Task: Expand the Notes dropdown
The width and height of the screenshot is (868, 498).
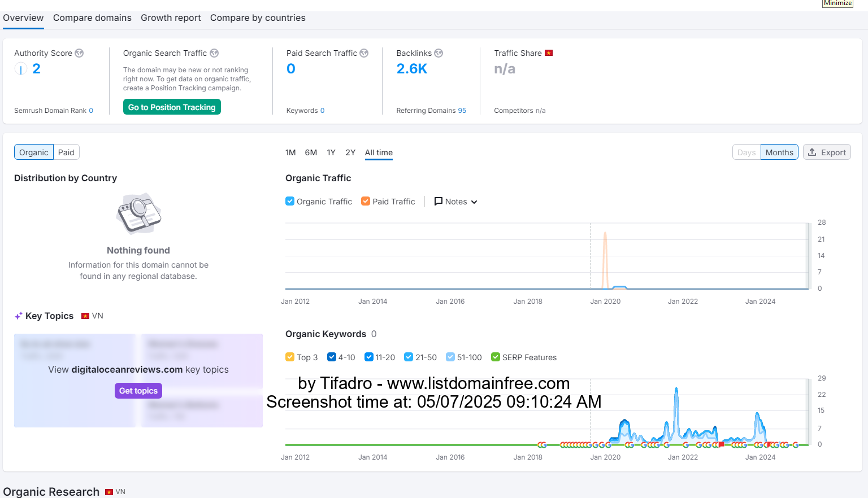Action: click(456, 202)
